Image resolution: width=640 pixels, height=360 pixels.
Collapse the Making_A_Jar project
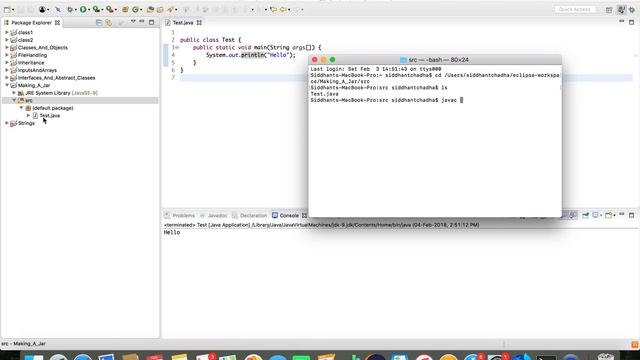pyautogui.click(x=7, y=85)
